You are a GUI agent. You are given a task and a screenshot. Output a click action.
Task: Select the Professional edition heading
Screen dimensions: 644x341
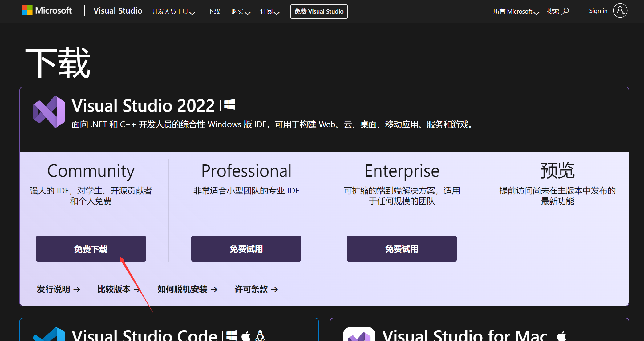246,171
